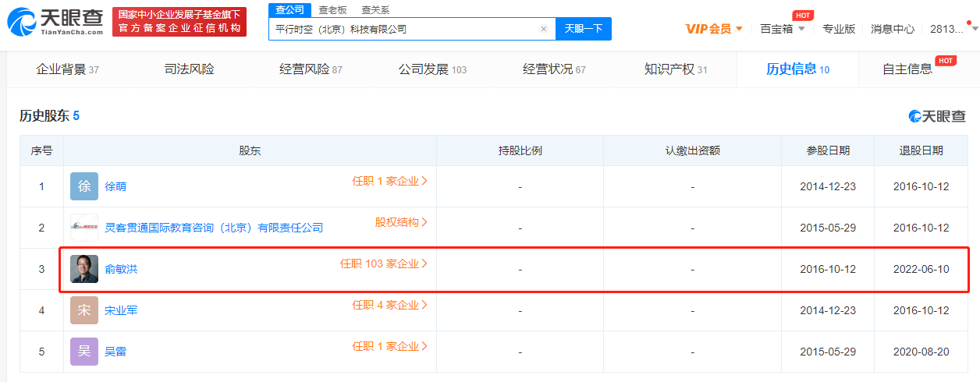Expand 吴雷's 任职 1 家企业 link

pyautogui.click(x=389, y=346)
